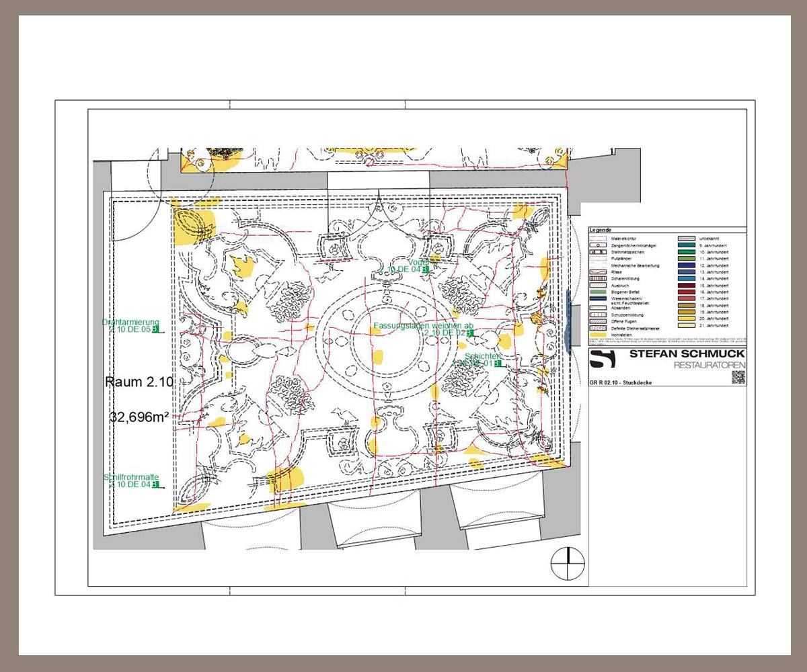Select the Zangenlöcher/Holznägel legend symbol
This screenshot has height=672, width=807.
coord(598,246)
